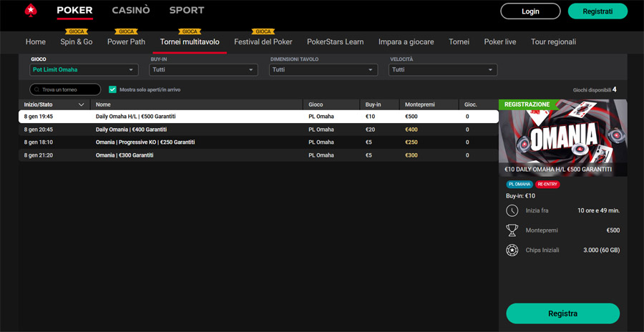Open Festival del Poker nav item
644x332 pixels.
pos(263,42)
